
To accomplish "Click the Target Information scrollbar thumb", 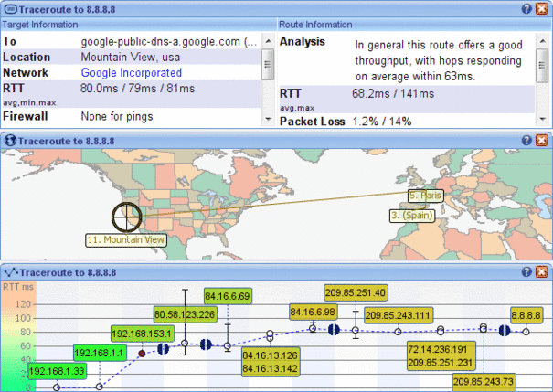I will [268, 65].
